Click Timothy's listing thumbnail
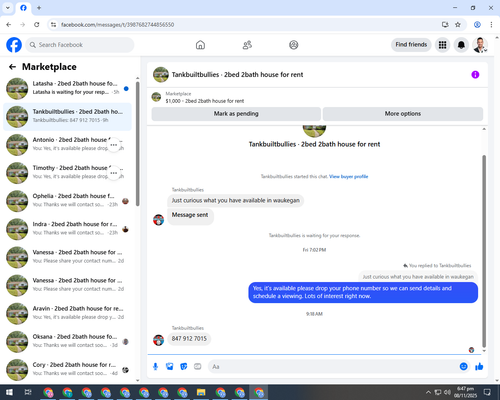The image size is (500, 400). point(17,173)
